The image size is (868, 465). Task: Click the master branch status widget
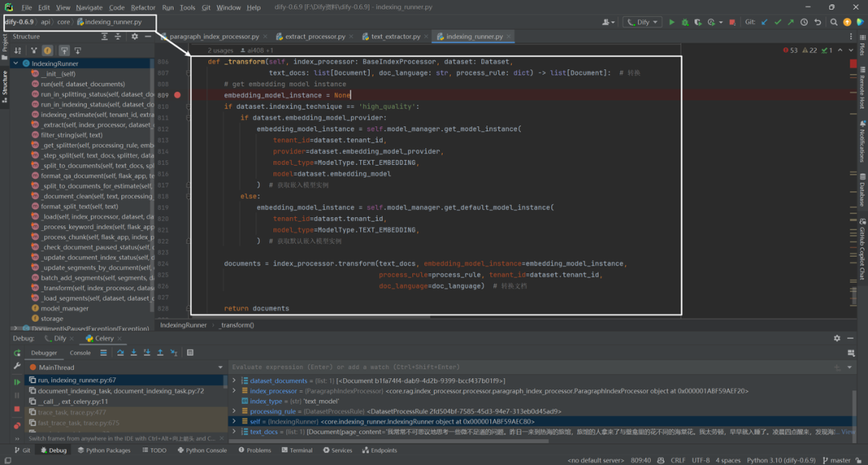point(843,460)
